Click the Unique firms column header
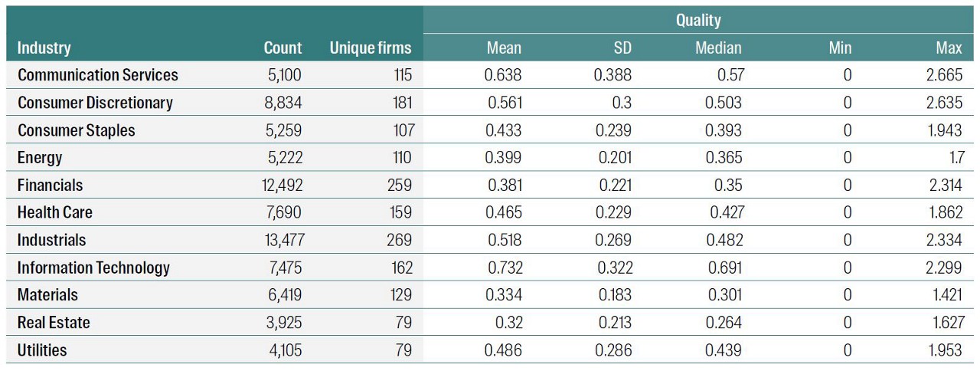The image size is (980, 371). point(370,48)
